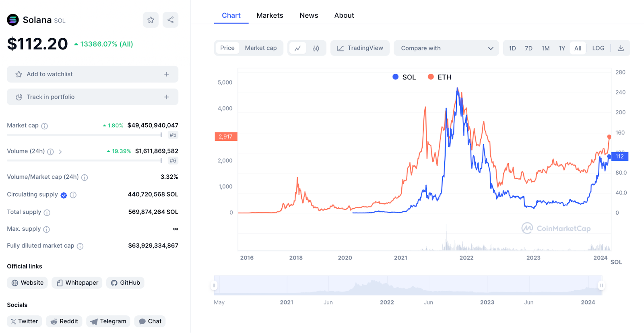Open the Markets tab

270,15
